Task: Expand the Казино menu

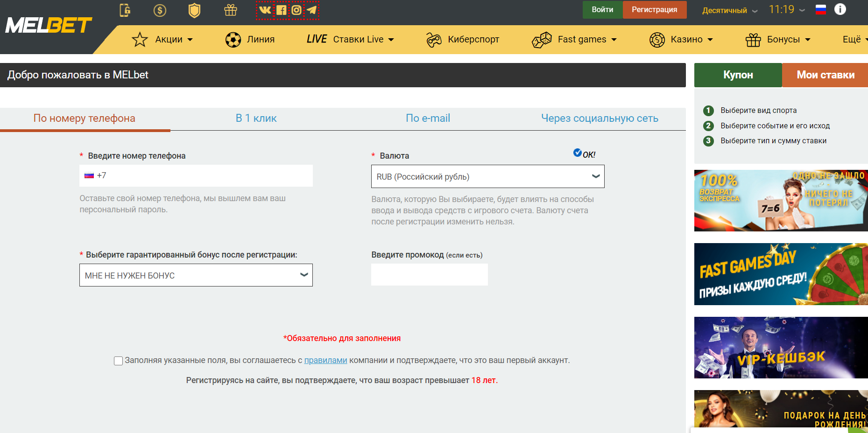Action: [681, 40]
